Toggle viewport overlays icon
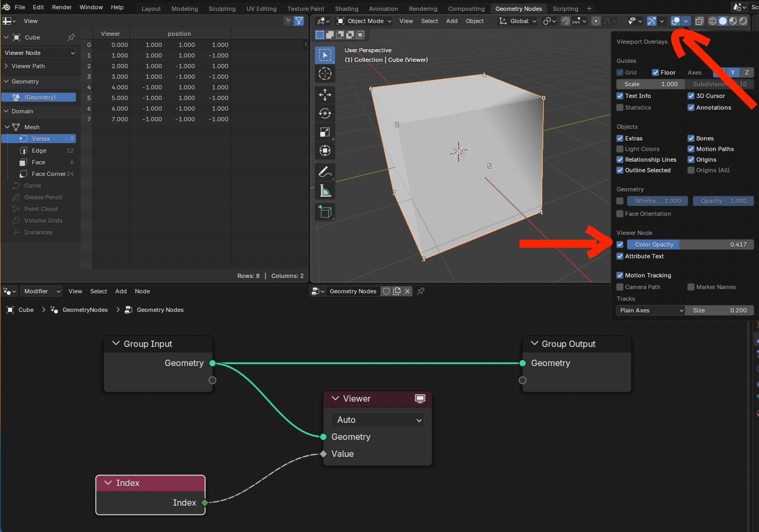Viewport: 759px width, 532px height. point(675,21)
